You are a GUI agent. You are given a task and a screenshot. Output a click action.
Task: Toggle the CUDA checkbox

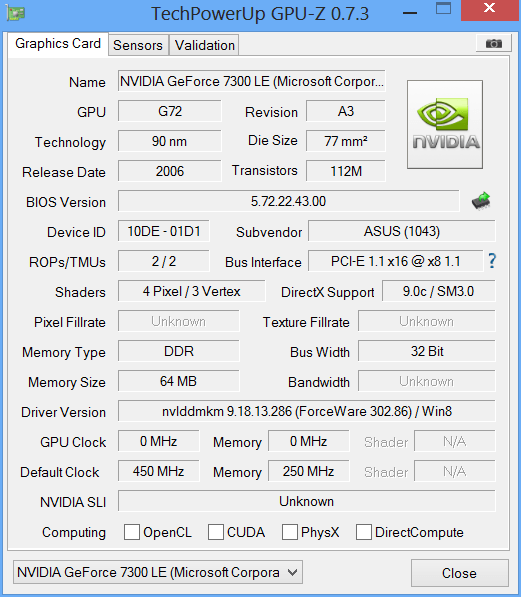[216, 532]
